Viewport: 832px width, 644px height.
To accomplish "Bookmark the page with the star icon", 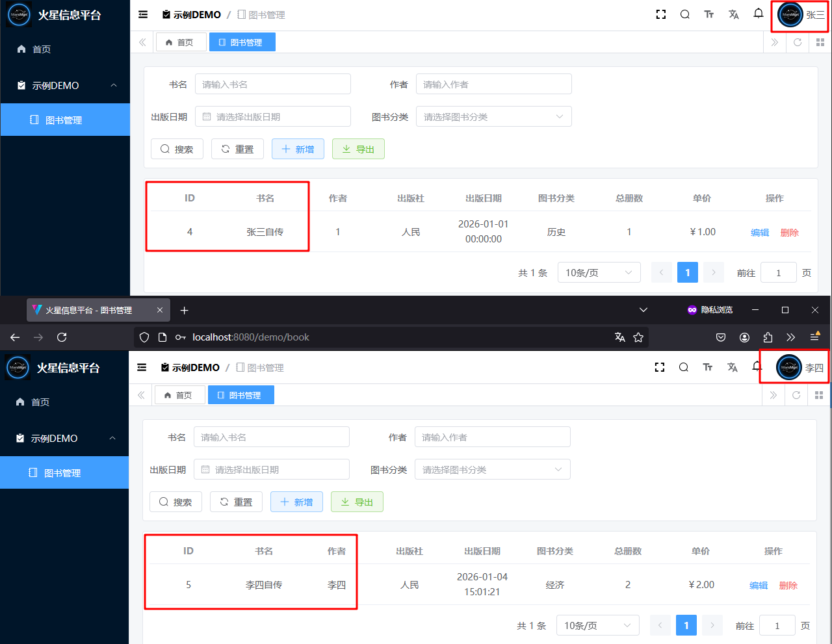I will 638,337.
